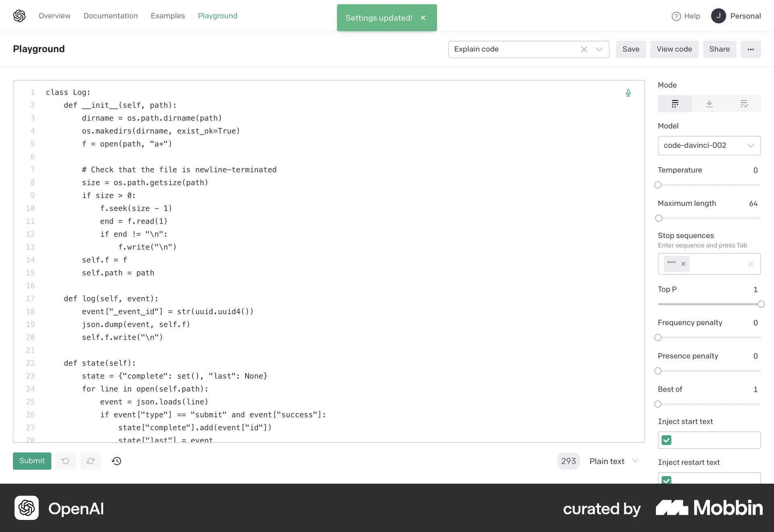Click the undo last edit icon
Viewport: 774px width, 532px height.
[66, 461]
